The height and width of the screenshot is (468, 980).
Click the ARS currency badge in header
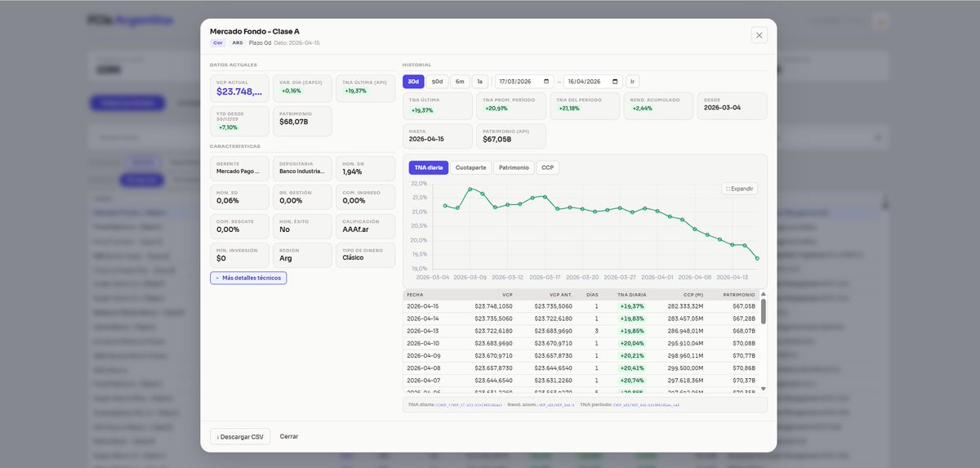pos(238,42)
